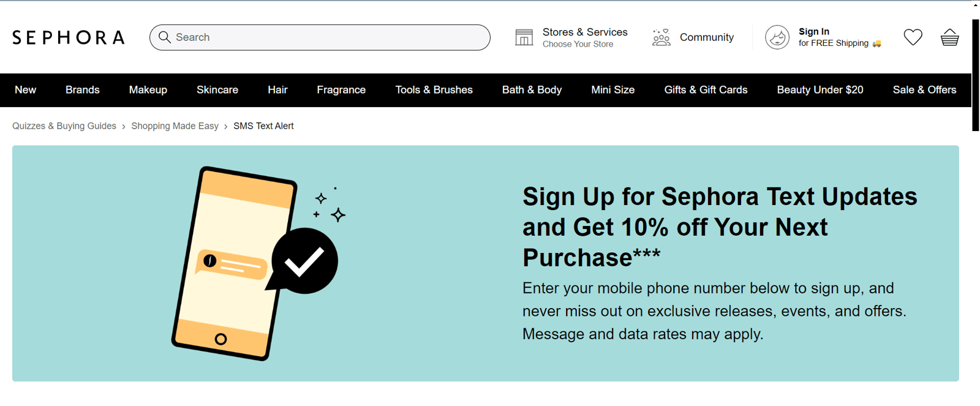Click inside the Search input field
This screenshot has height=406, width=980.
(x=318, y=37)
